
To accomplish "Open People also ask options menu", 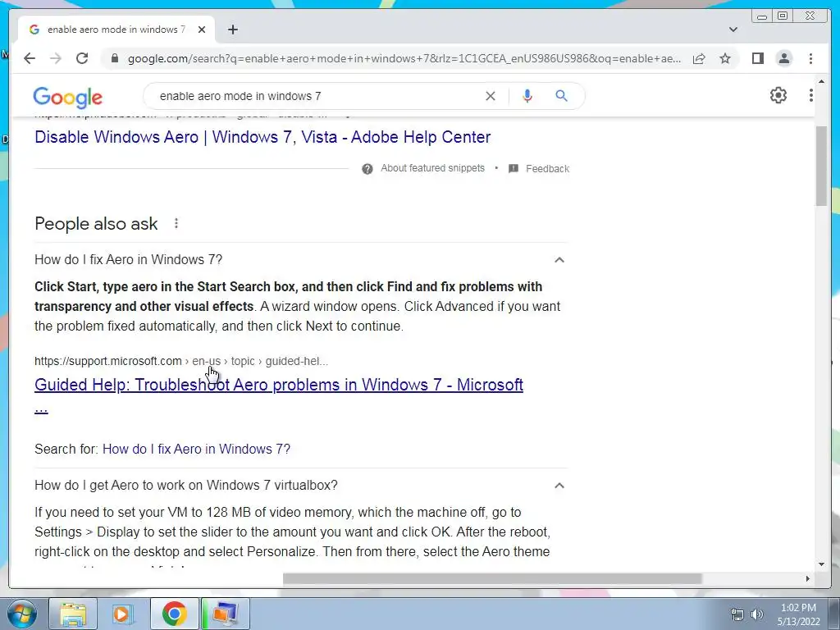I will pos(176,223).
